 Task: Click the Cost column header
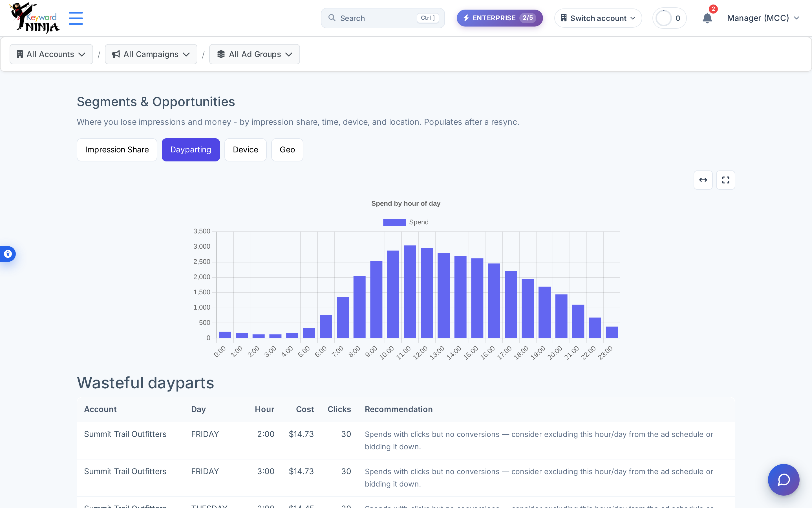coord(305,409)
